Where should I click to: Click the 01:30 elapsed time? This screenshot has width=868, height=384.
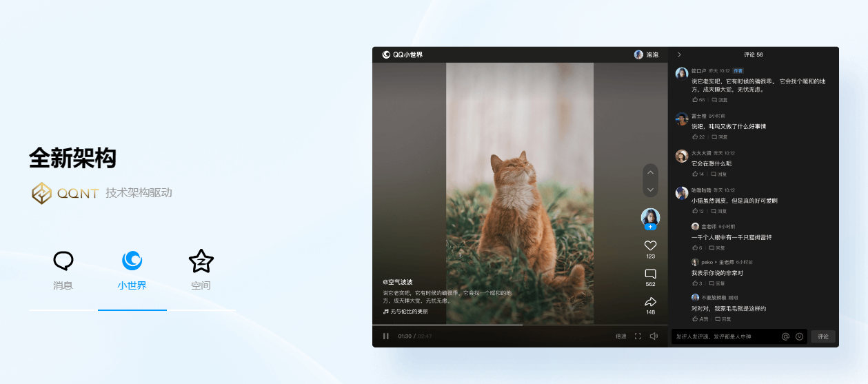tap(405, 336)
